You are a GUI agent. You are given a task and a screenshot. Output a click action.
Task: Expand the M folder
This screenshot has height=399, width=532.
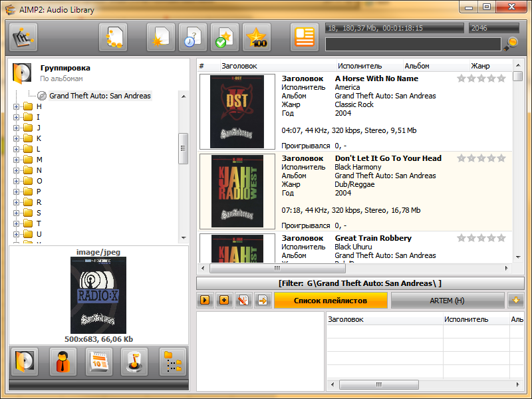pos(16,160)
